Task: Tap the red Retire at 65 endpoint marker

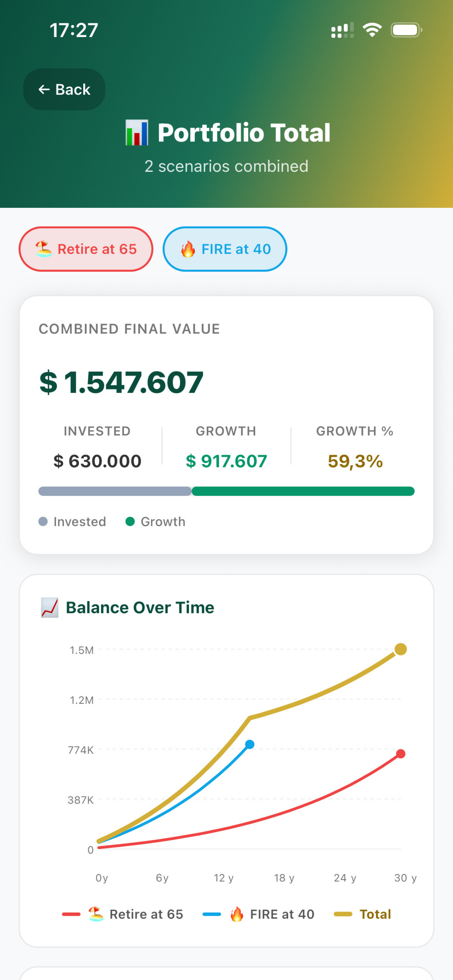Action: click(x=400, y=754)
